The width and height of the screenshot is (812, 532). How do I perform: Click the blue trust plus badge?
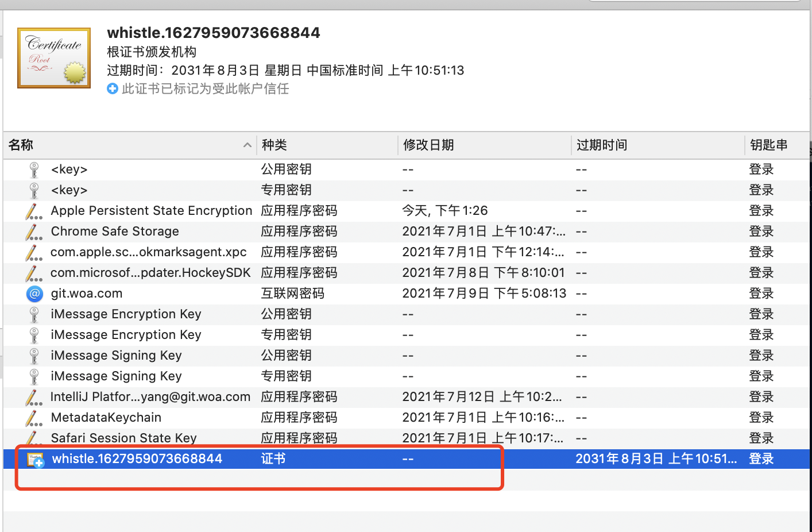[x=113, y=89]
